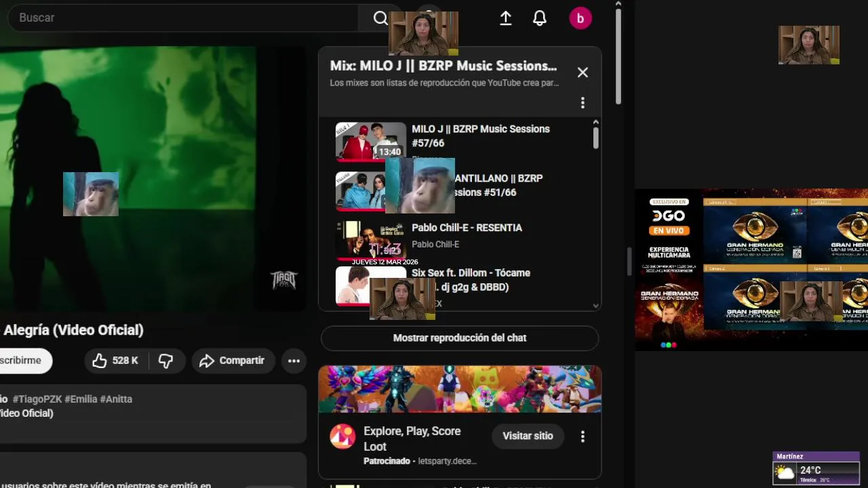The width and height of the screenshot is (868, 488).
Task: Click in the Buscar search field
Action: click(183, 18)
